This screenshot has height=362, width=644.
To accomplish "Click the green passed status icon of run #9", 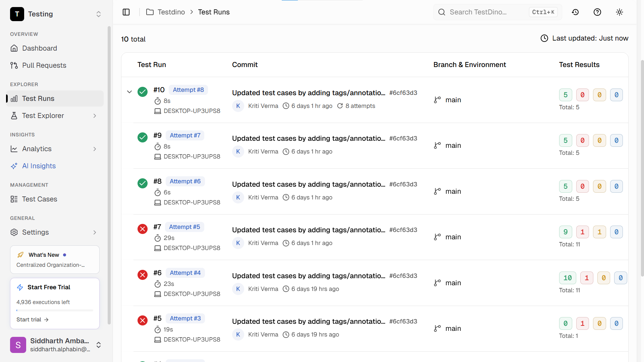I will click(x=143, y=137).
